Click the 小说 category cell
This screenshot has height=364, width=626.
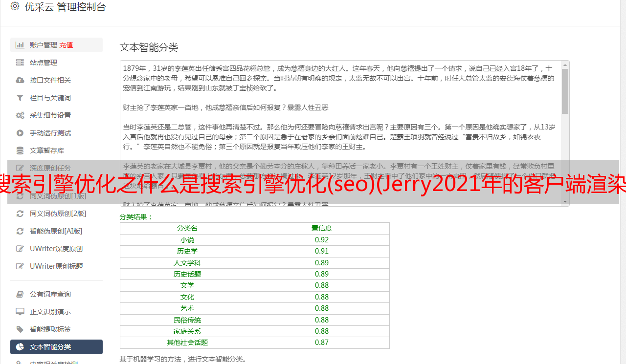pos(187,240)
